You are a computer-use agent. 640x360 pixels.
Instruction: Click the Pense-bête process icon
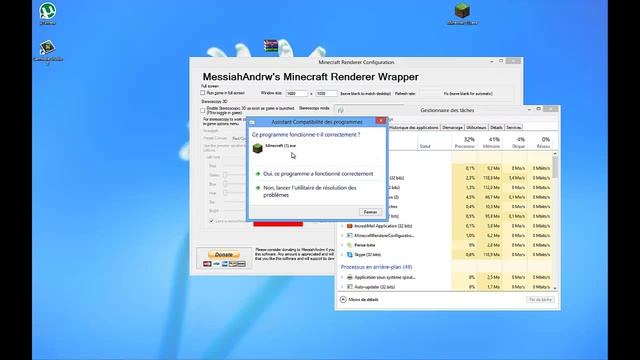tap(349, 245)
